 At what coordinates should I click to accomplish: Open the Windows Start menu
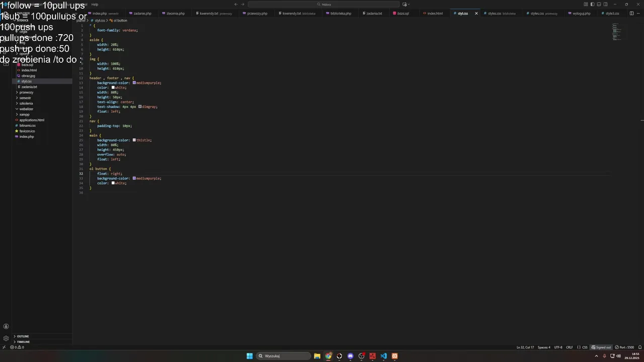point(250,356)
